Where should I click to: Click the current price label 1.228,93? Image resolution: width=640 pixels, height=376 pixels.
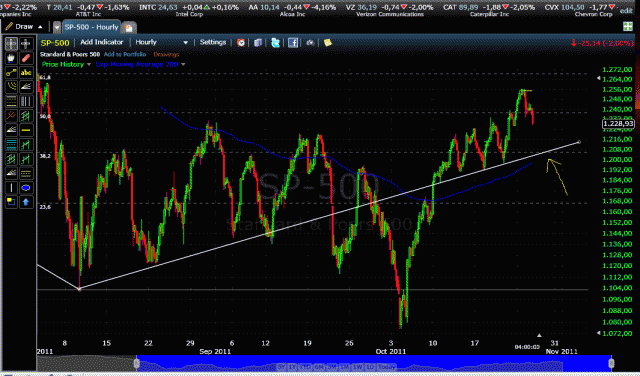(x=618, y=124)
